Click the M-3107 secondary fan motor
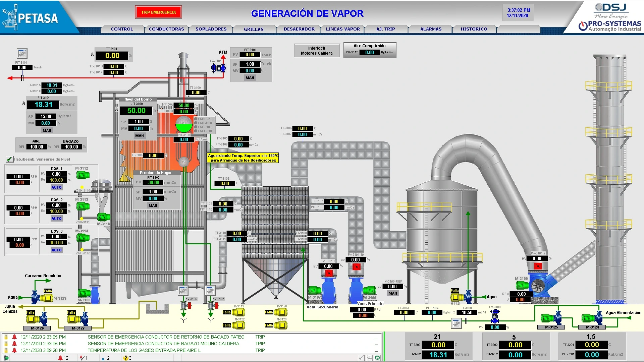Screen dimensions: 644x362 click(315, 290)
